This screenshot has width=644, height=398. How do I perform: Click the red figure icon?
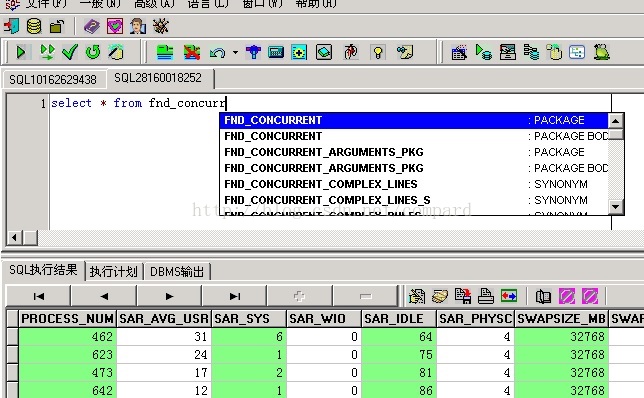click(351, 53)
